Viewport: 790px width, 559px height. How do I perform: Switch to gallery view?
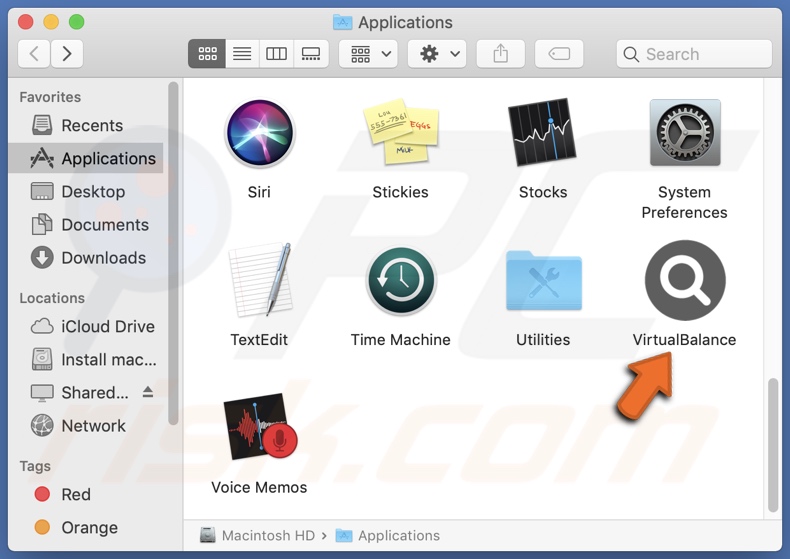point(311,53)
